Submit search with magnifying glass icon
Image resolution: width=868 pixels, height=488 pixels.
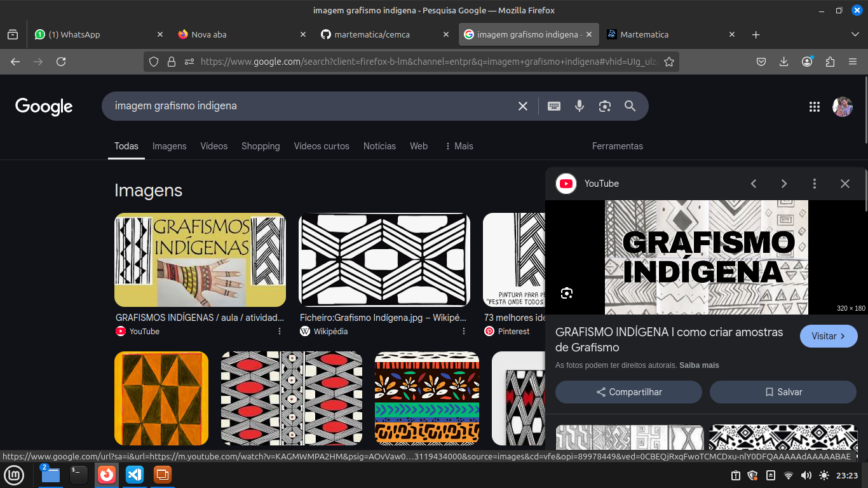(630, 106)
